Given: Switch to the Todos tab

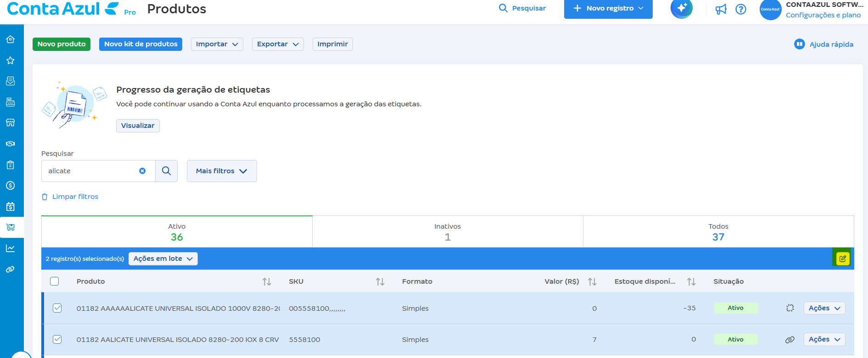Looking at the screenshot, I should (718, 232).
